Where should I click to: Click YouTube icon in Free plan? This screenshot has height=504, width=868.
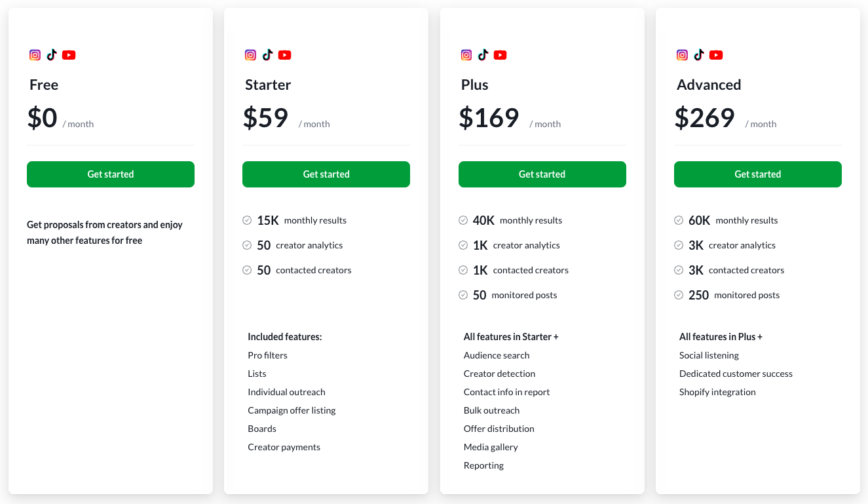pyautogui.click(x=69, y=55)
